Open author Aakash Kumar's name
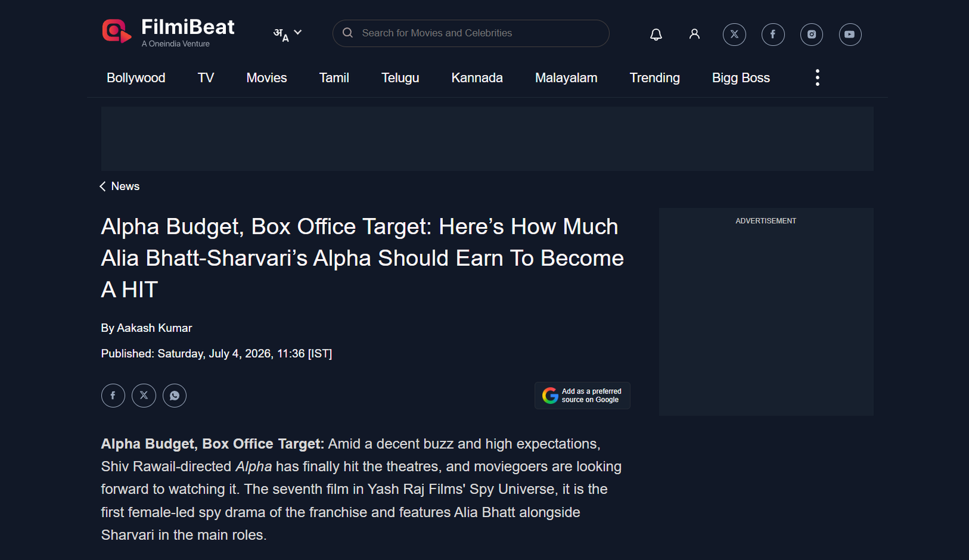969x560 pixels. [154, 328]
